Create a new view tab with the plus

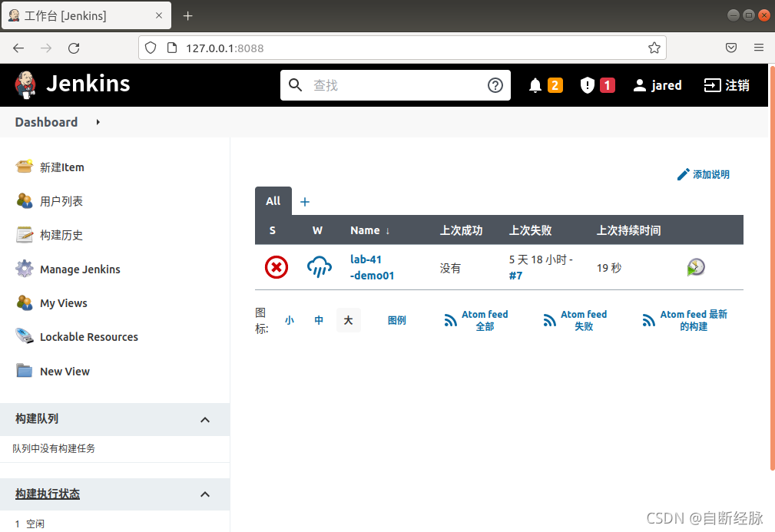pos(304,201)
